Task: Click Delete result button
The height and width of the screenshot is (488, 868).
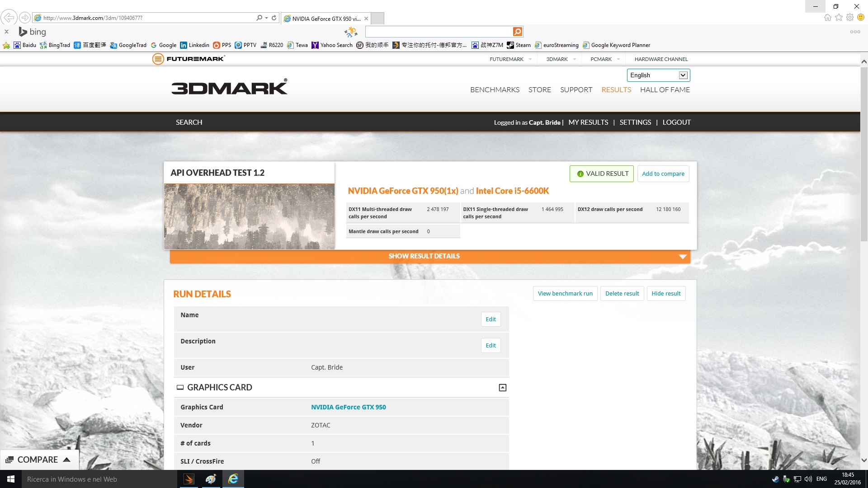Action: 622,294
